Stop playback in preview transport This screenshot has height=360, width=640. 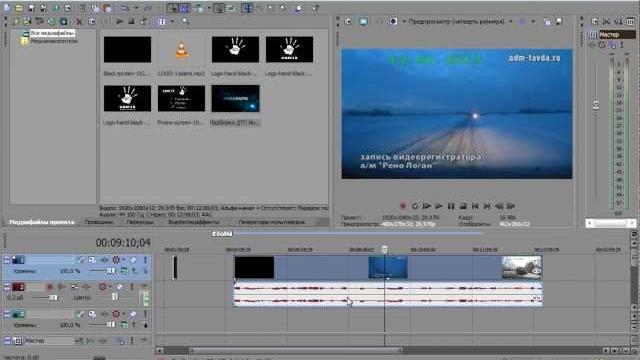[x=463, y=206]
